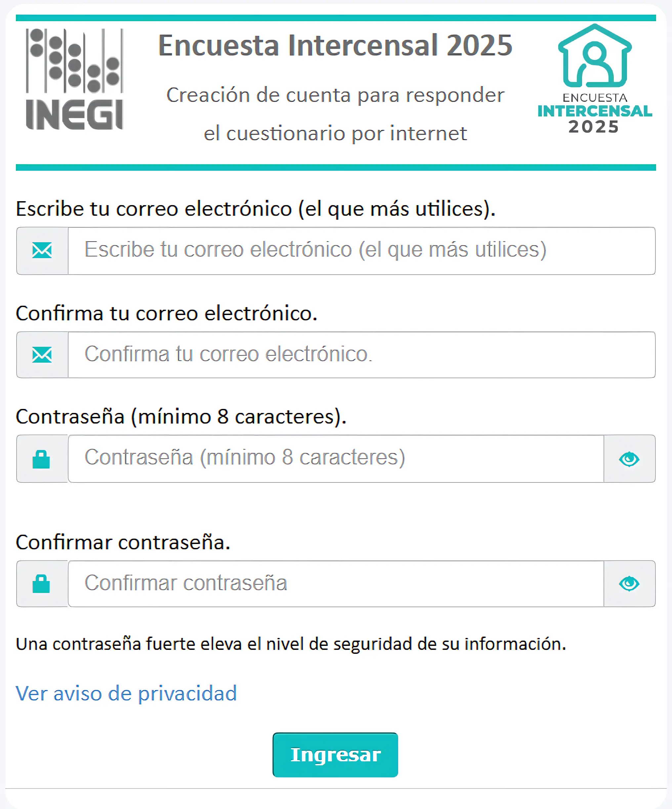Image resolution: width=672 pixels, height=809 pixels.
Task: Click the envelope icon beside email field
Action: pos(42,250)
